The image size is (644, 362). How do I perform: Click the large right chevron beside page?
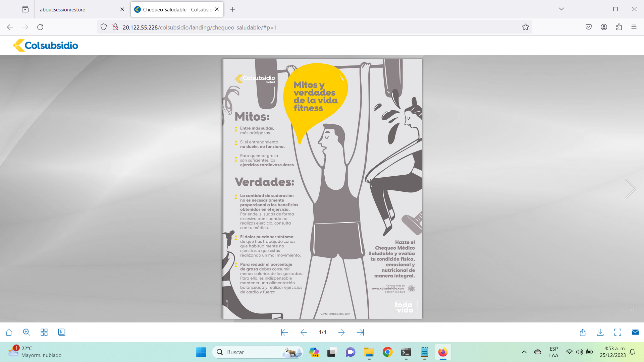point(631,189)
